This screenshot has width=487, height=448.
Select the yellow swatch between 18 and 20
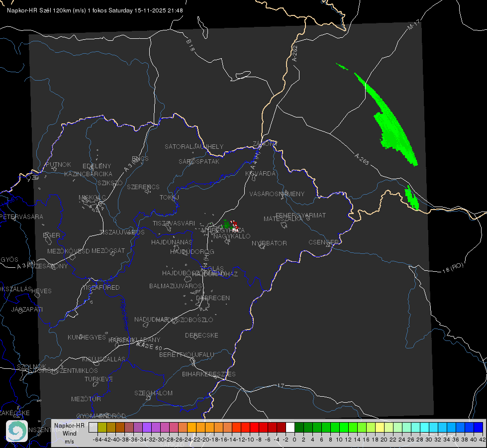380,428
